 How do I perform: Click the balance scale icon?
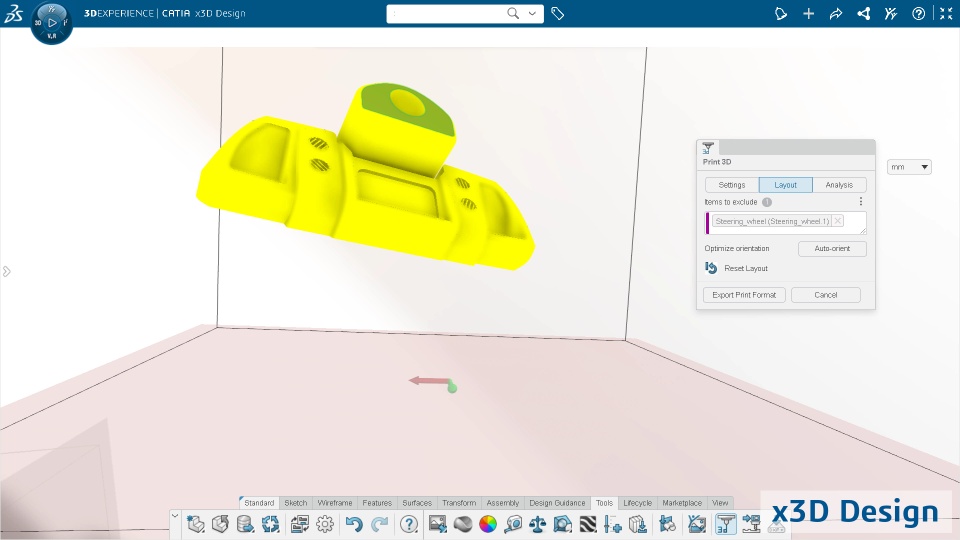538,524
